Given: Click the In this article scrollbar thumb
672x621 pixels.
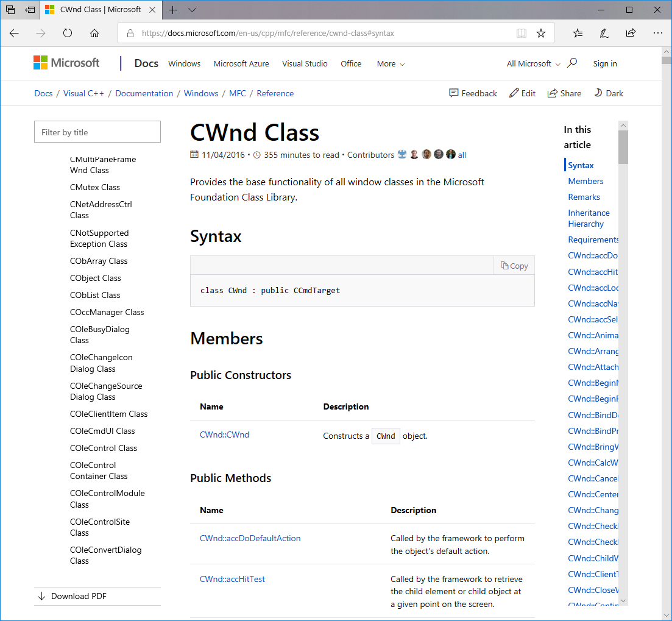Looking at the screenshot, I should 624,147.
